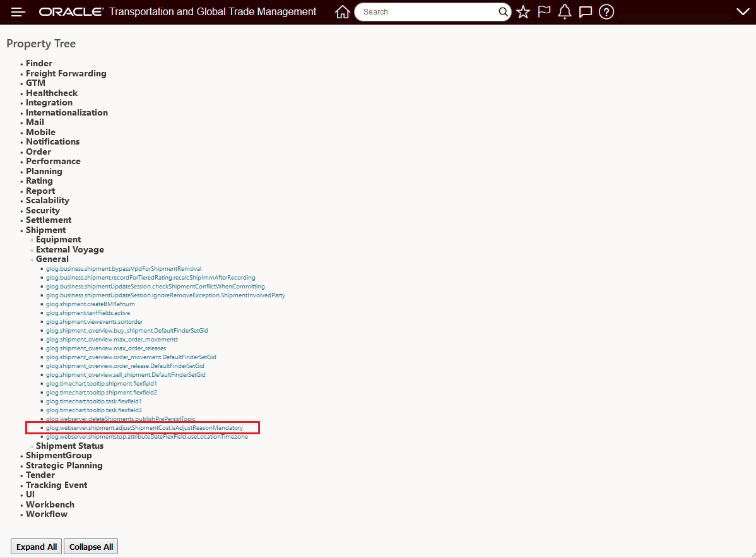This screenshot has height=558, width=756.
Task: Open max_order_releases property link
Action: [x=106, y=348]
